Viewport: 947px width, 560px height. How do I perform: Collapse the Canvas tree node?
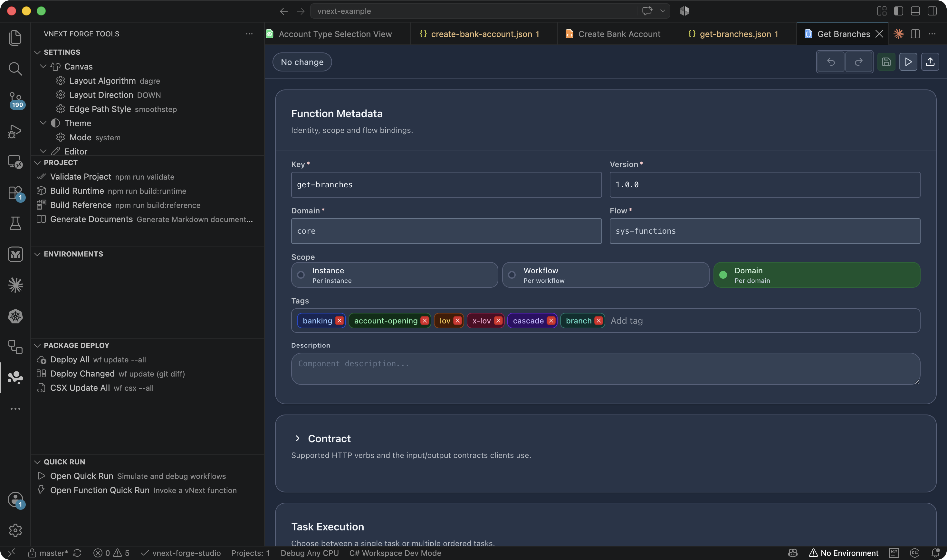pos(43,66)
